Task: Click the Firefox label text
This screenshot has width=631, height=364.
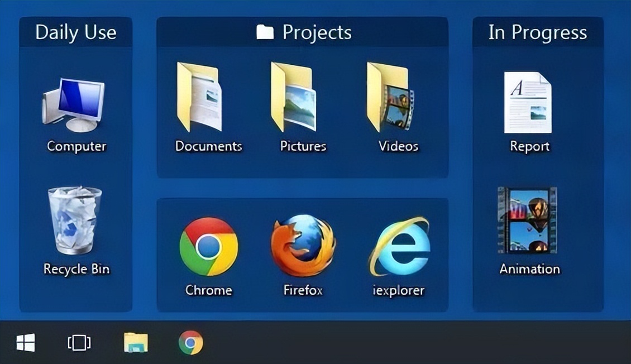Action: 303,290
